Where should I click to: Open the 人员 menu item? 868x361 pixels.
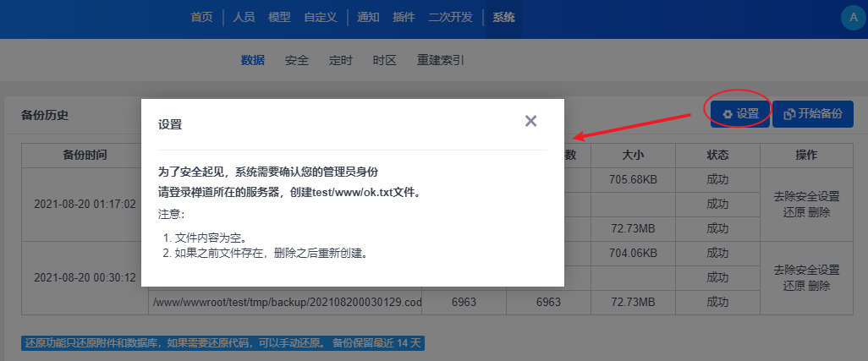(x=244, y=18)
